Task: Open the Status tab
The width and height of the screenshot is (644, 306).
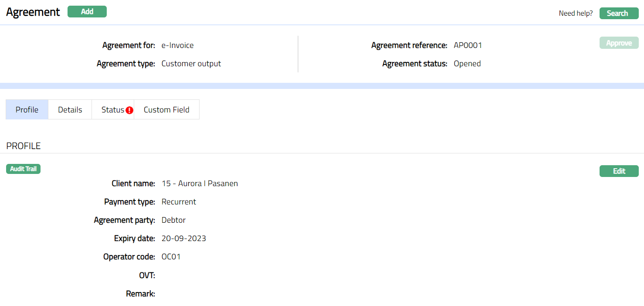Action: tap(112, 110)
